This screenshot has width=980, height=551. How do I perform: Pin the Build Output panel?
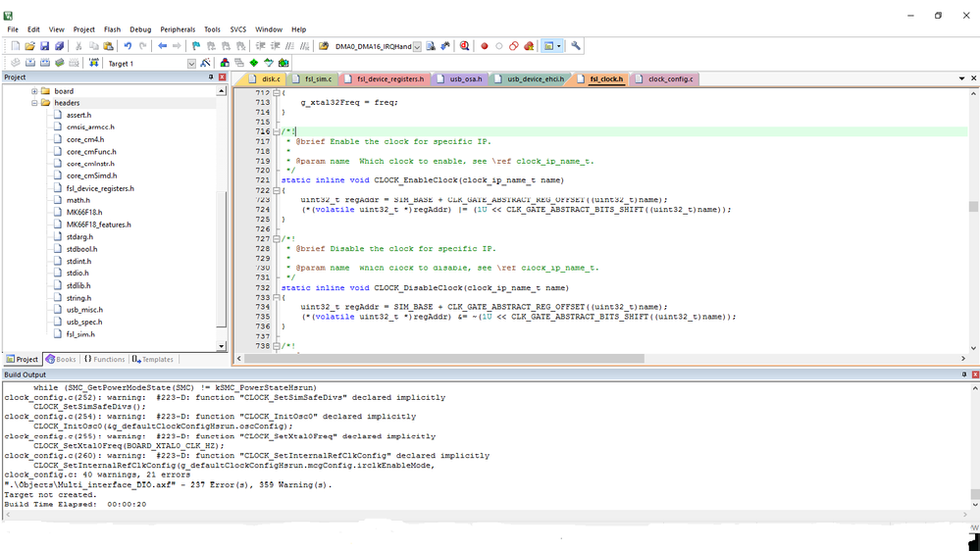click(x=963, y=375)
